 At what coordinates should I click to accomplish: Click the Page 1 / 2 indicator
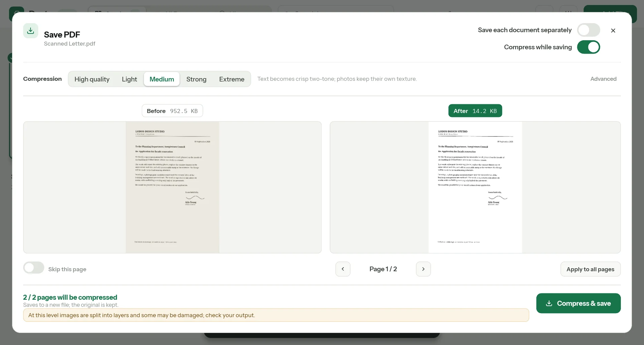(383, 269)
